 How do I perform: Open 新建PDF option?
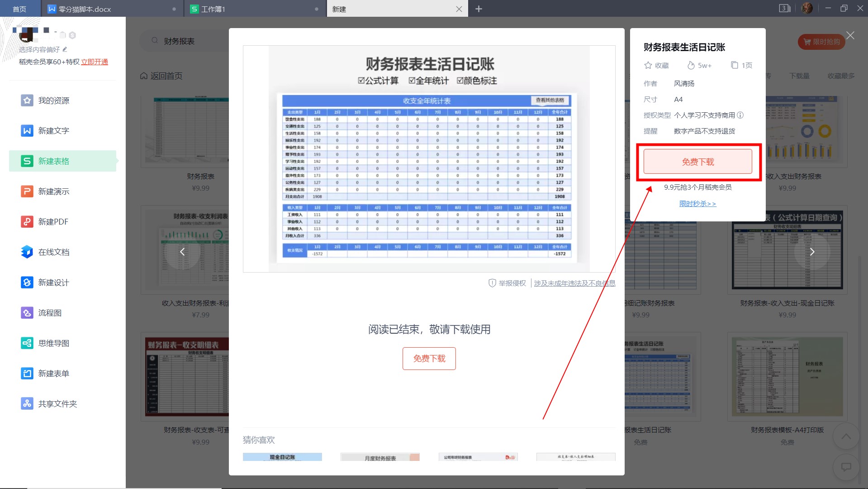53,222
